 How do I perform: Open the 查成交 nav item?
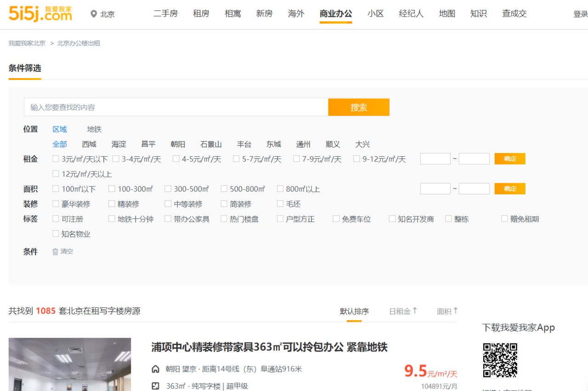pyautogui.click(x=514, y=14)
